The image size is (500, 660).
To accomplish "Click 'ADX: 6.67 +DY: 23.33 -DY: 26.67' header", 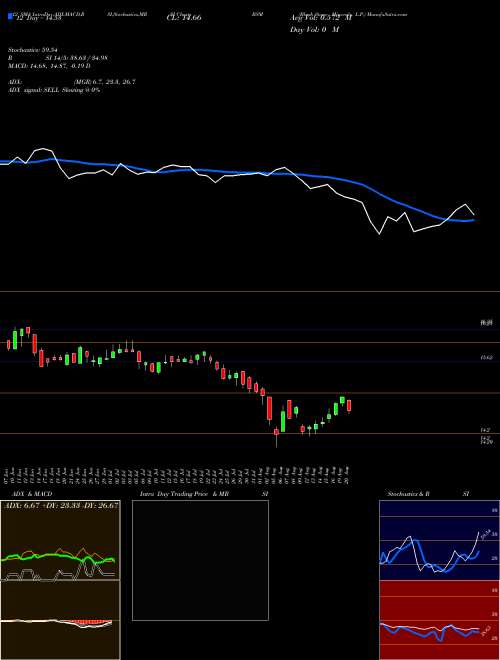I will click(x=61, y=505).
